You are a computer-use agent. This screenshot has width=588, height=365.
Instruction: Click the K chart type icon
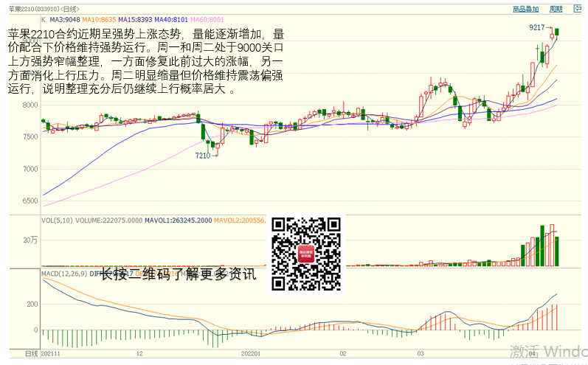(44, 20)
